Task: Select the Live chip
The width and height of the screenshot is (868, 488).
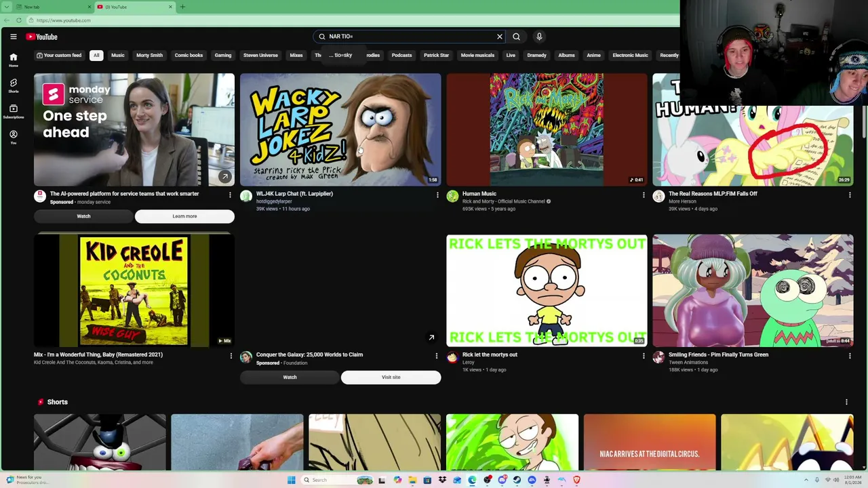Action: click(511, 56)
